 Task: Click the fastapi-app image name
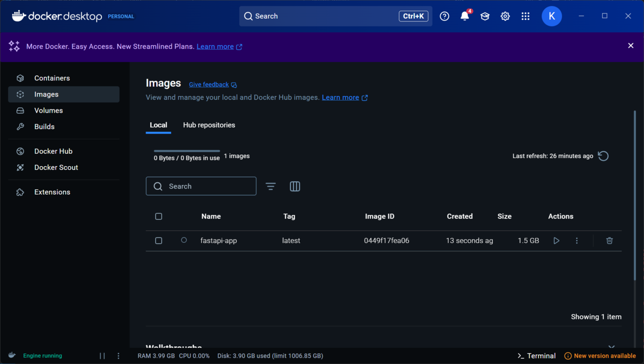pos(218,241)
